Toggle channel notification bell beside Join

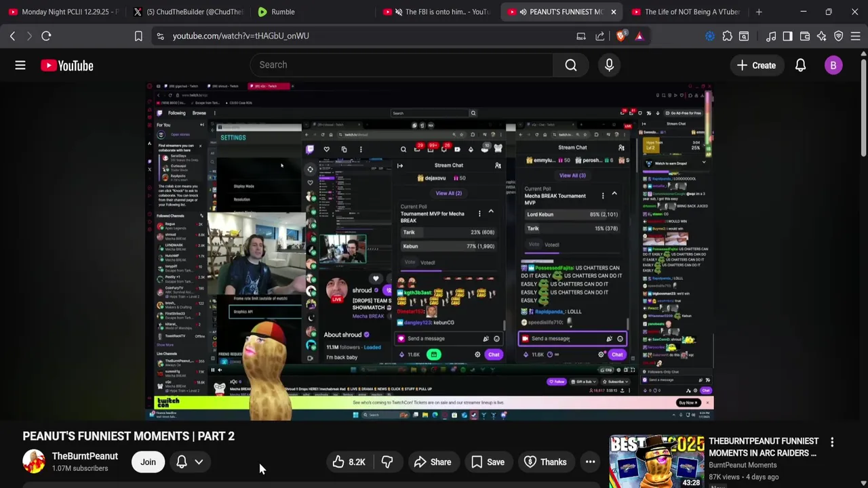click(182, 462)
